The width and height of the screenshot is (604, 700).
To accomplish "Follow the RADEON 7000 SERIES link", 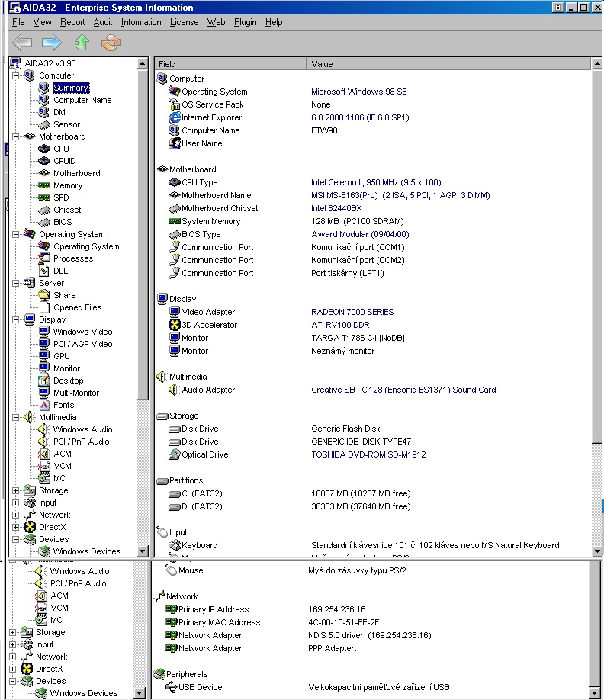I will click(352, 312).
